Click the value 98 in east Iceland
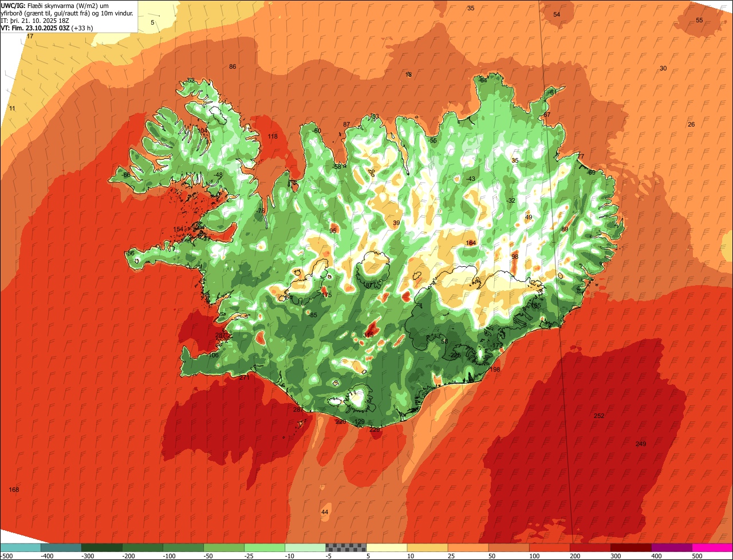 point(515,256)
